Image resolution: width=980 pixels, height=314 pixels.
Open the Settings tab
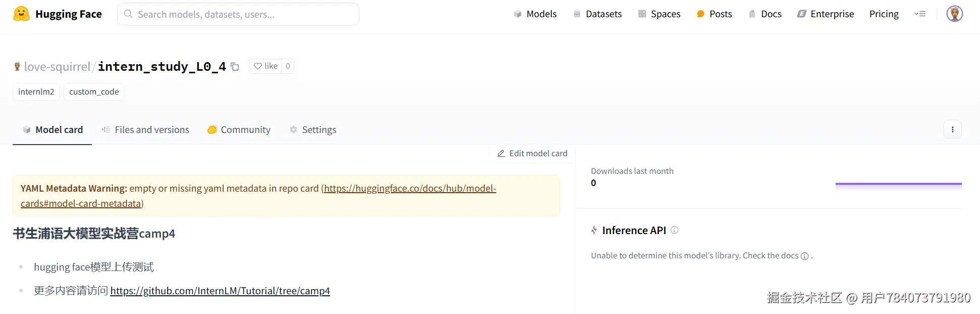pos(313,130)
